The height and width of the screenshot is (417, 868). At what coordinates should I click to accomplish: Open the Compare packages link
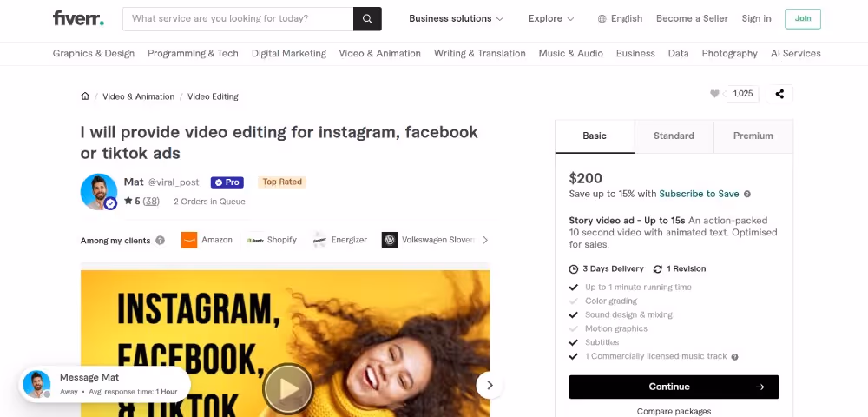click(674, 412)
